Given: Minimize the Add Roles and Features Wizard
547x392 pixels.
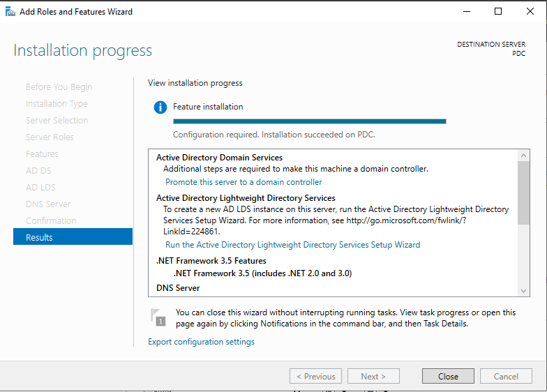Looking at the screenshot, I should coord(465,11).
